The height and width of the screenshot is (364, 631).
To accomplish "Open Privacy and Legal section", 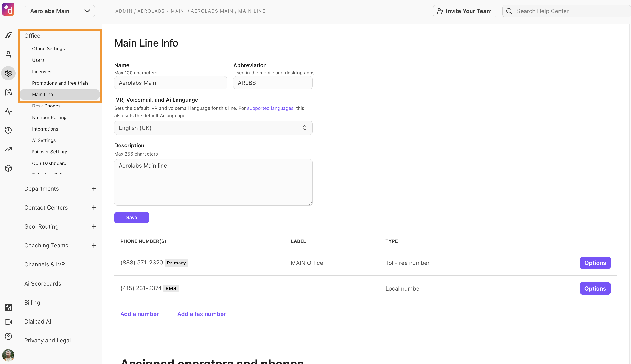I will pyautogui.click(x=47, y=341).
